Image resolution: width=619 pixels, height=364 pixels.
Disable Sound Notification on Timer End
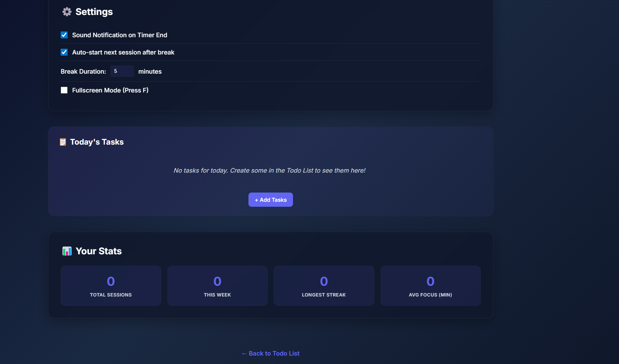click(x=64, y=35)
